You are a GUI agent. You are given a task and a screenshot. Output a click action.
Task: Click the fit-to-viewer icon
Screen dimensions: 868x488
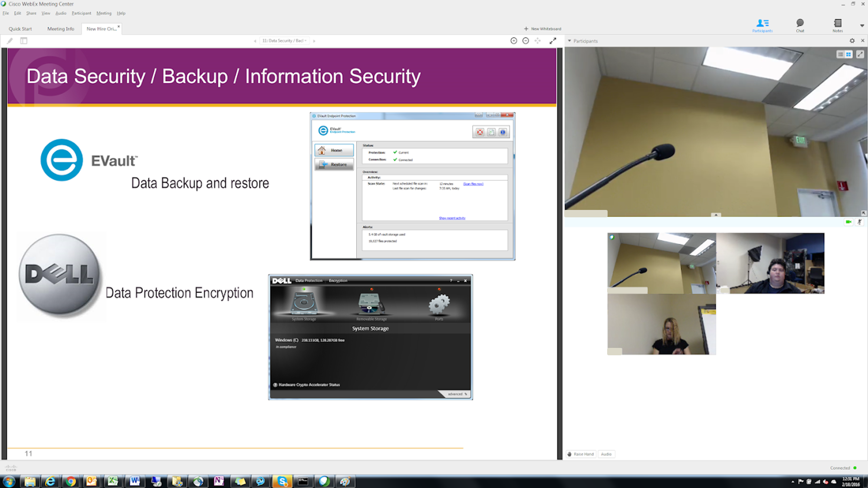(x=538, y=41)
